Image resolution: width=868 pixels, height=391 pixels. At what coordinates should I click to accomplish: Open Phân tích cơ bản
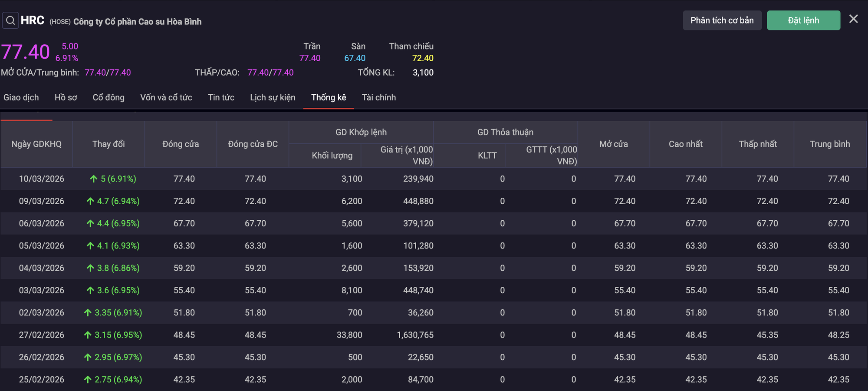tap(722, 20)
